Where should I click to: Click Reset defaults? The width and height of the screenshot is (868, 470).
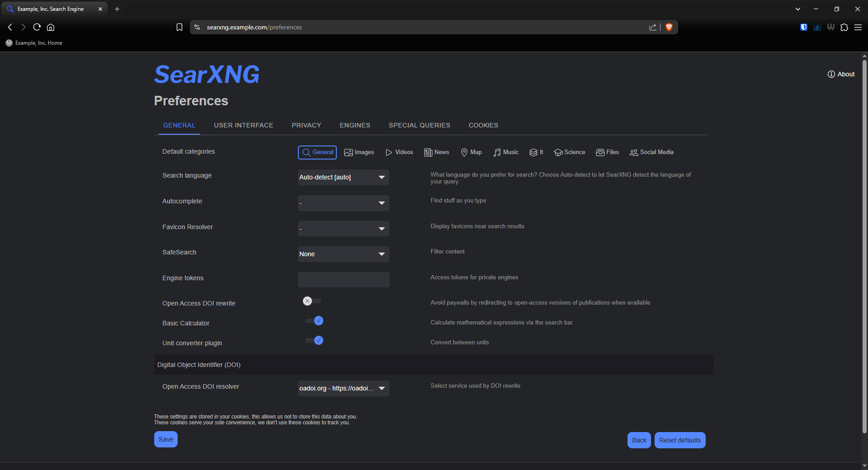pyautogui.click(x=679, y=440)
